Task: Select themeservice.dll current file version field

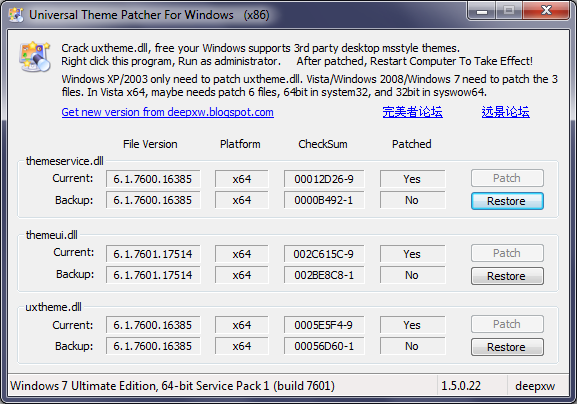Action: coord(153,179)
